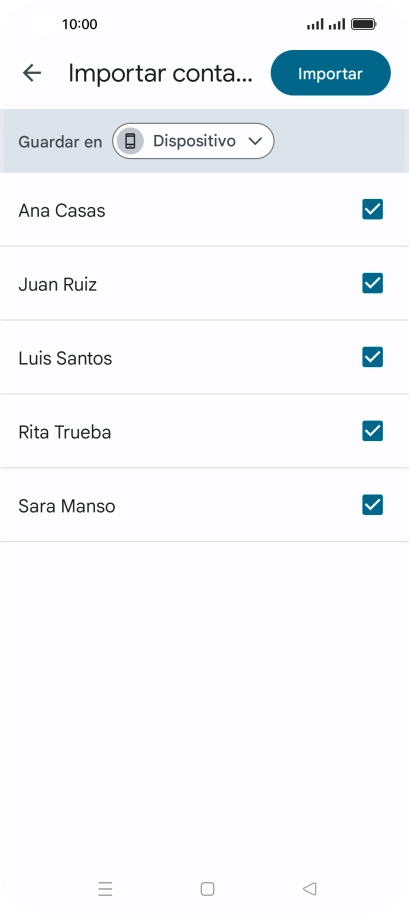Image resolution: width=409 pixels, height=914 pixels.
Task: Check the battery status icon
Action: click(364, 24)
